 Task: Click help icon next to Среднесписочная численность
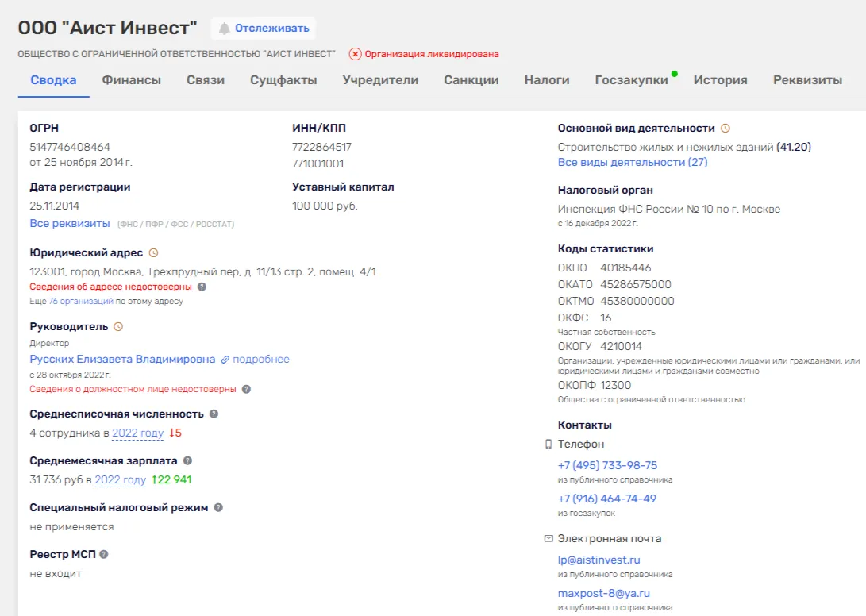point(214,414)
